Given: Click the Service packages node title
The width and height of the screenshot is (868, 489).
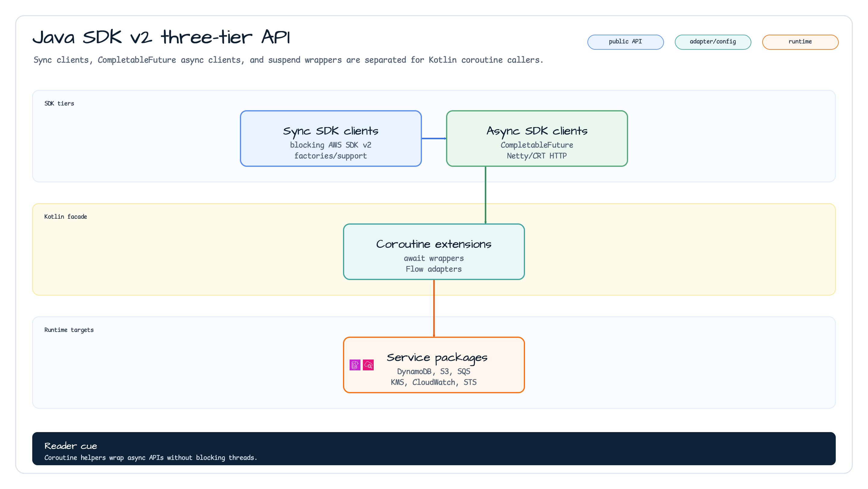Looking at the screenshot, I should coord(437,357).
